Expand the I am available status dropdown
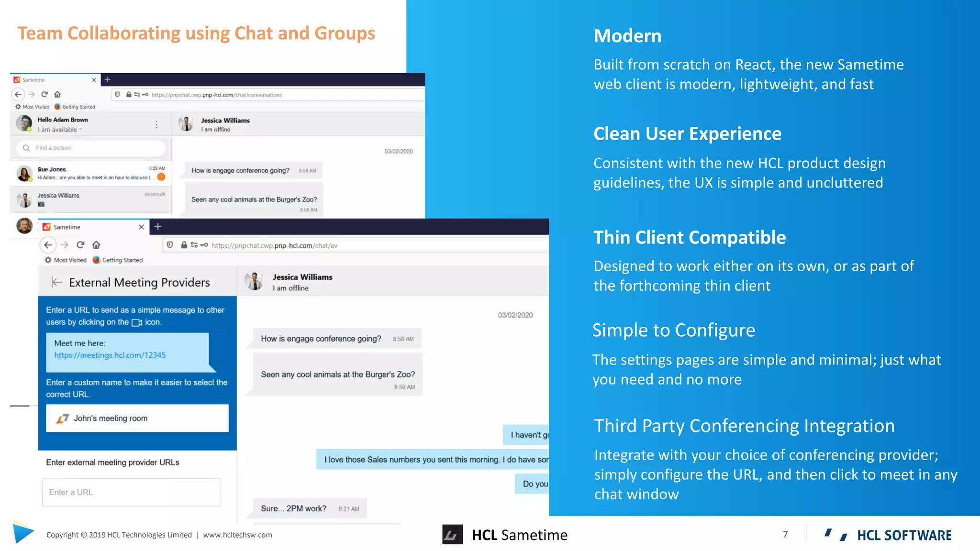The height and width of the screenshot is (551, 980). click(x=80, y=130)
